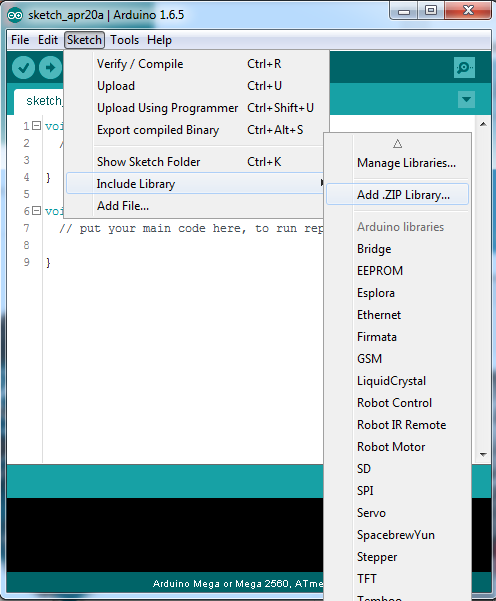This screenshot has height=601, width=496.
Task: Select Upload in Sketch menu
Action: pyautogui.click(x=197, y=86)
